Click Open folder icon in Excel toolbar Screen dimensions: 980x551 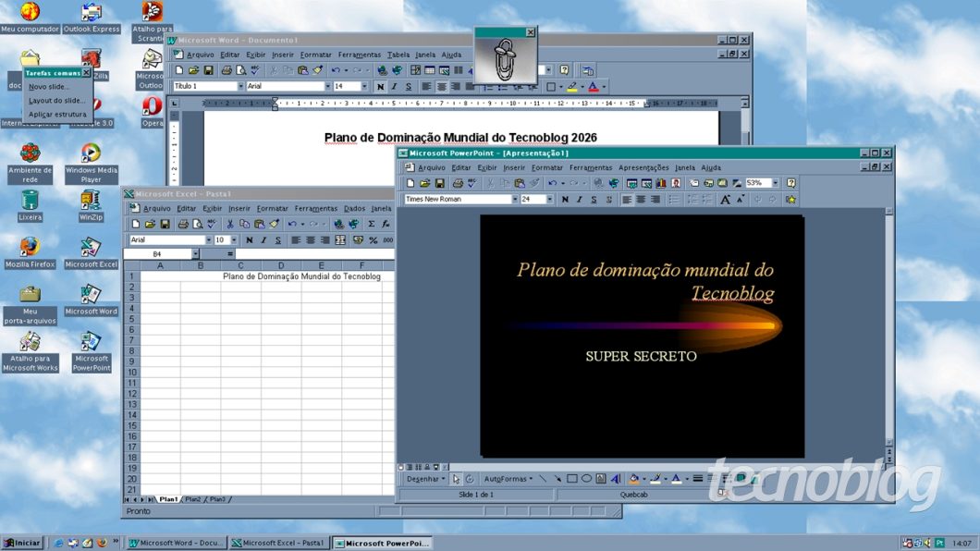pyautogui.click(x=150, y=224)
